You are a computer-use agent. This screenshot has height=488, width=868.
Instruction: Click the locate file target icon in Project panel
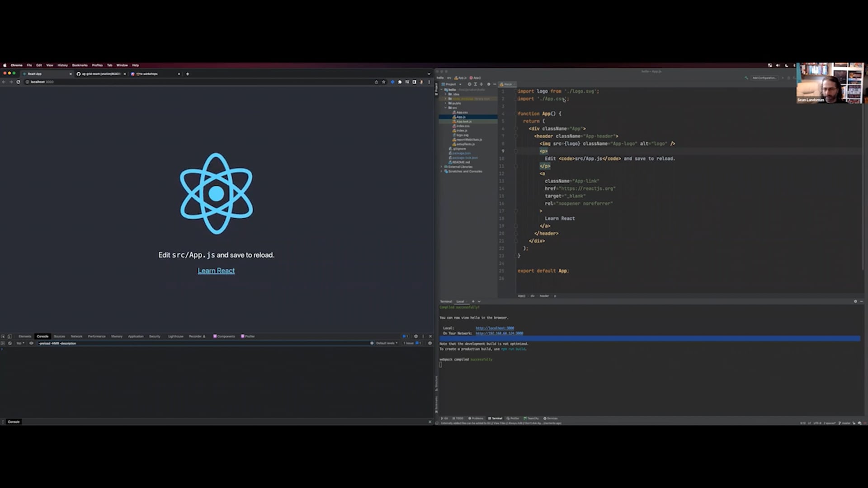click(x=469, y=84)
